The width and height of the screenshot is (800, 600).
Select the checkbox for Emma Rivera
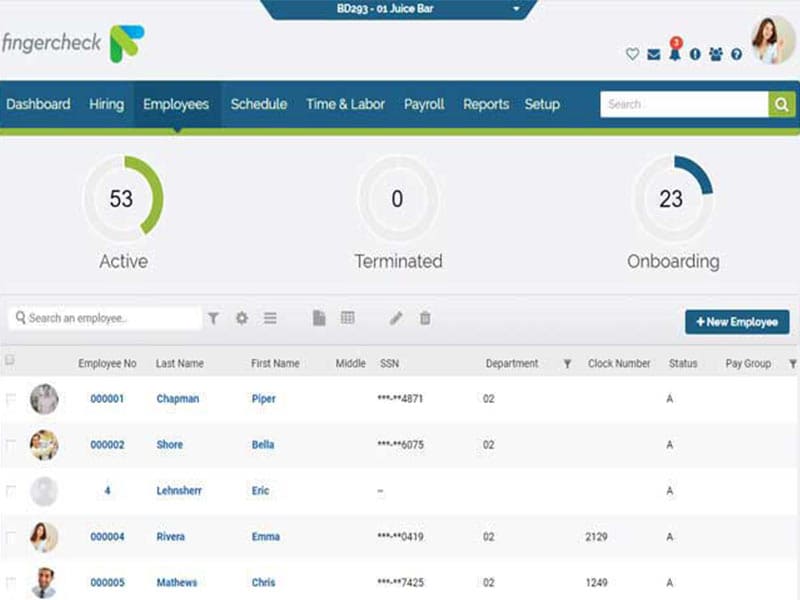(x=11, y=537)
